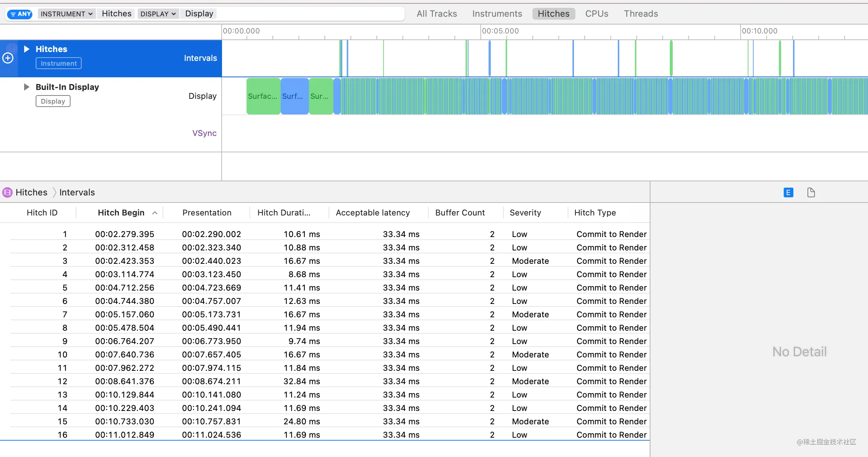The image size is (868, 457).
Task: Click the 24.80 ms duration cell
Action: point(302,421)
